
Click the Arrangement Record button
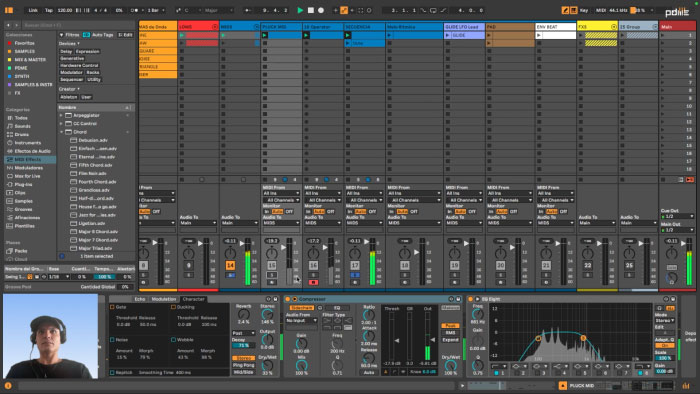point(321,10)
